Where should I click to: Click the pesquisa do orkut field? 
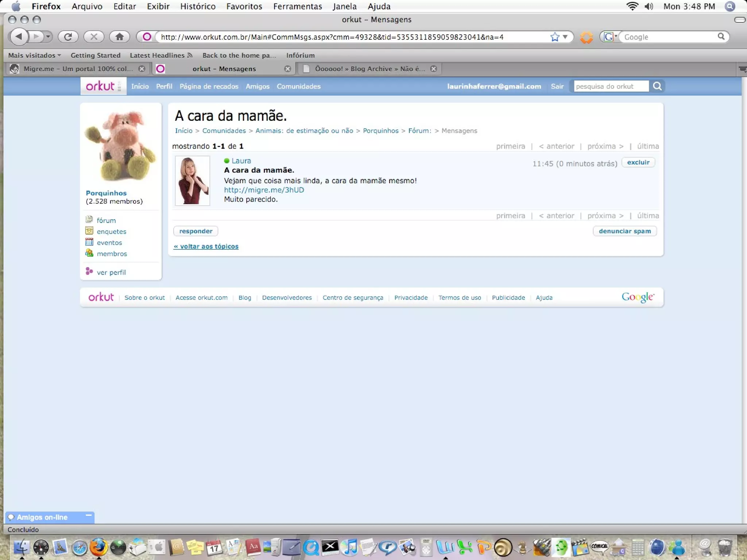(x=611, y=86)
